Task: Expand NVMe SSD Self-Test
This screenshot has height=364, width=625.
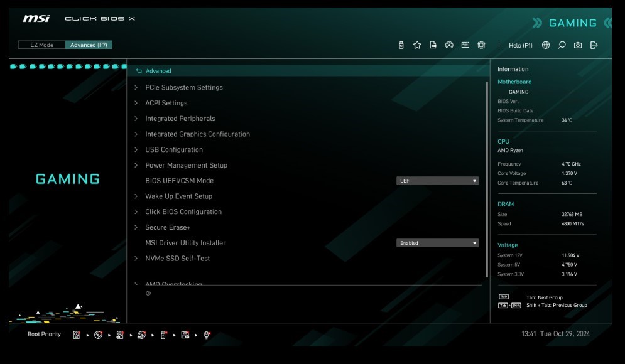Action: tap(177, 259)
